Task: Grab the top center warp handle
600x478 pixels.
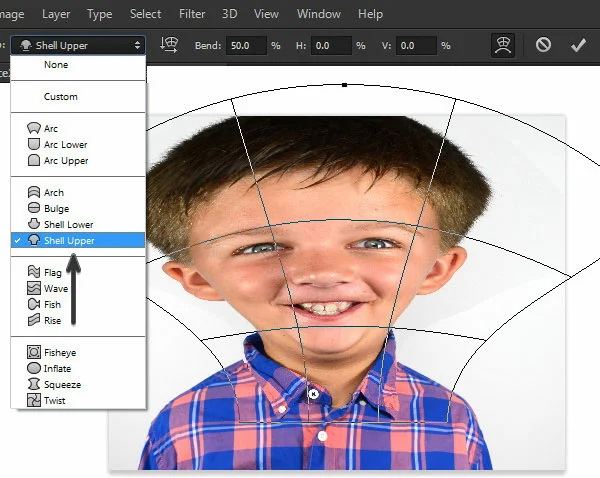Action: tap(344, 85)
